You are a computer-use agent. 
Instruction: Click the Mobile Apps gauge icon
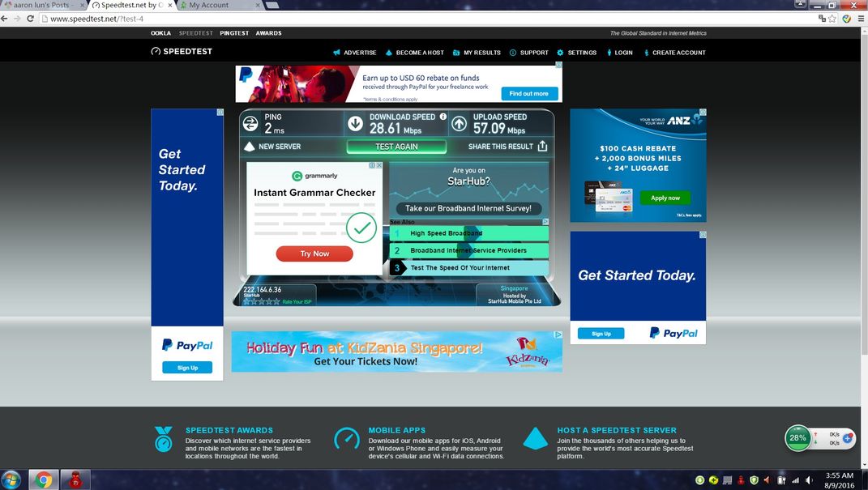pos(347,439)
